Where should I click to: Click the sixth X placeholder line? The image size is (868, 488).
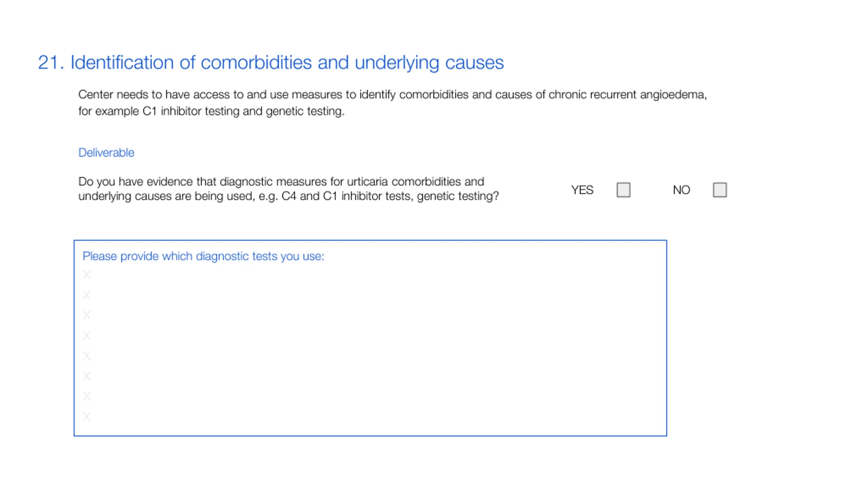pyautogui.click(x=87, y=376)
